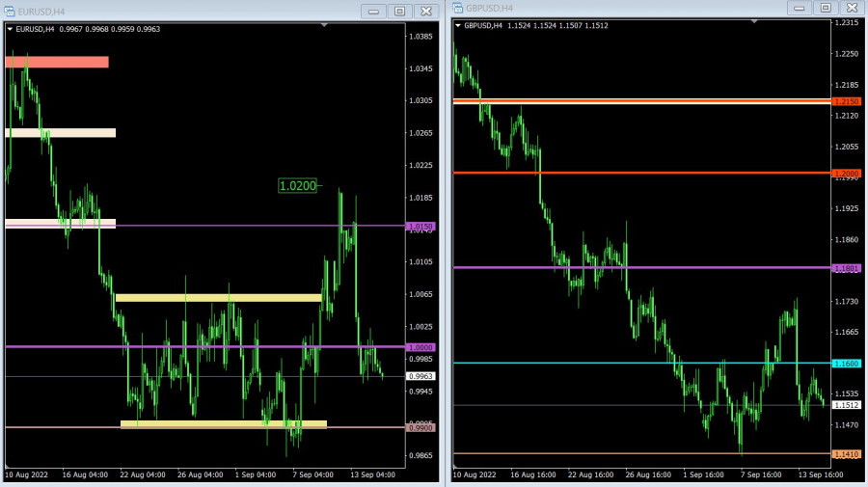Maximize the GBPUSD,H4 chart window
Screen dimensions: 868x487
point(825,8)
